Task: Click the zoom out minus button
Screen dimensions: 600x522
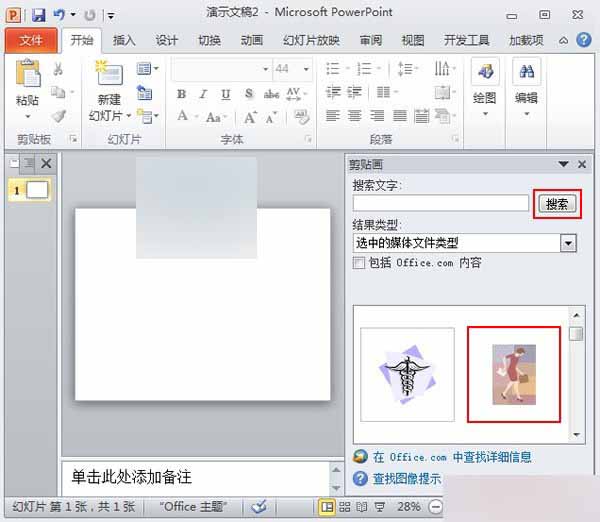Action: [x=435, y=507]
